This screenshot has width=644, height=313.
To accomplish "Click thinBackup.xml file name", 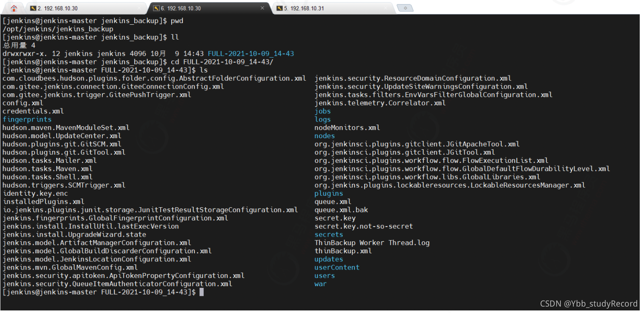I will click(343, 251).
